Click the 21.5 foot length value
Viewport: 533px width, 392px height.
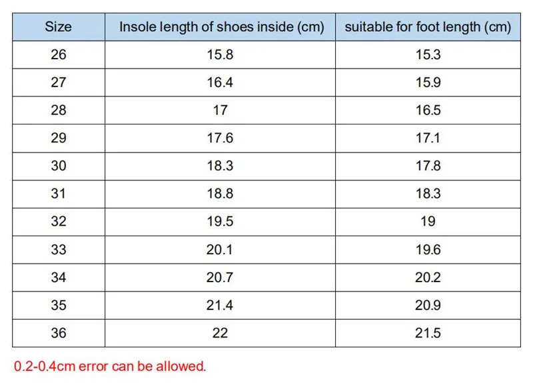pyautogui.click(x=428, y=333)
